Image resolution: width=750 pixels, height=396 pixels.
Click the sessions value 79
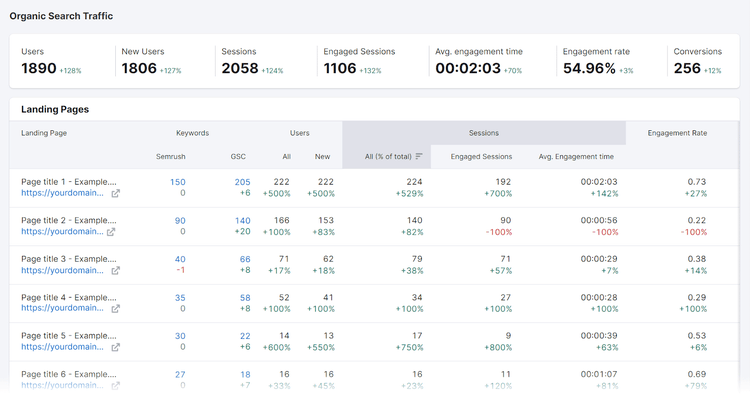(417, 259)
